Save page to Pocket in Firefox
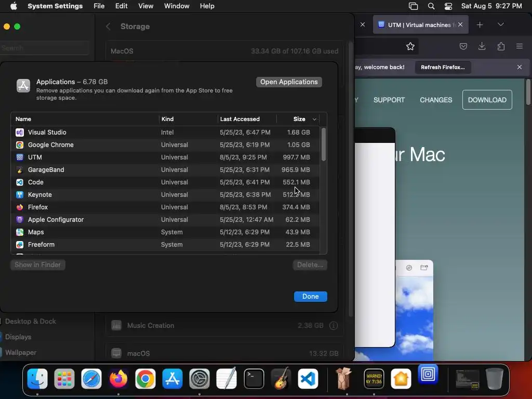The image size is (532, 399). coord(463,46)
